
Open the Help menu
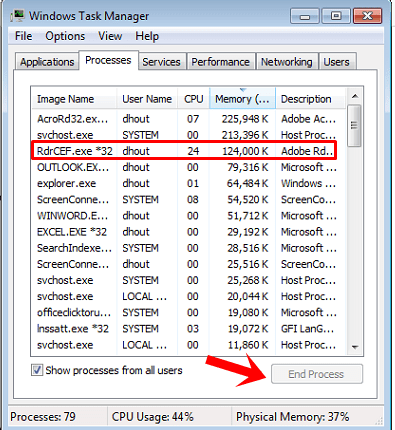(147, 36)
